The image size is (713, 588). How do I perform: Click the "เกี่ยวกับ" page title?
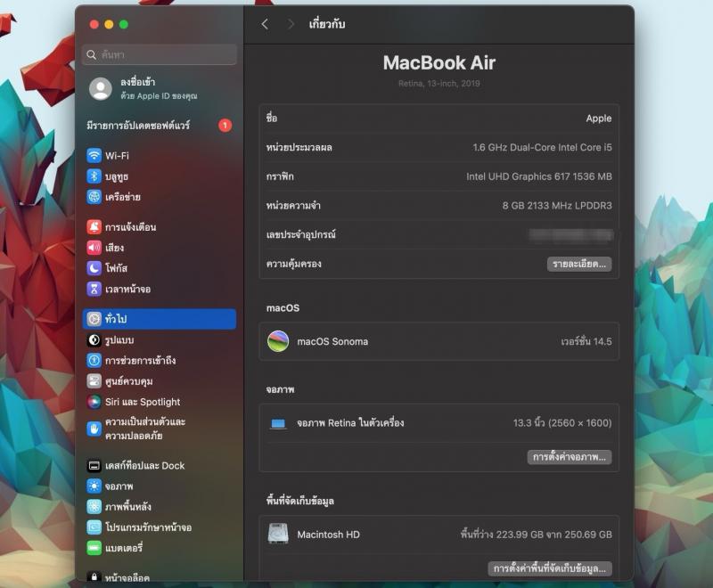[326, 24]
